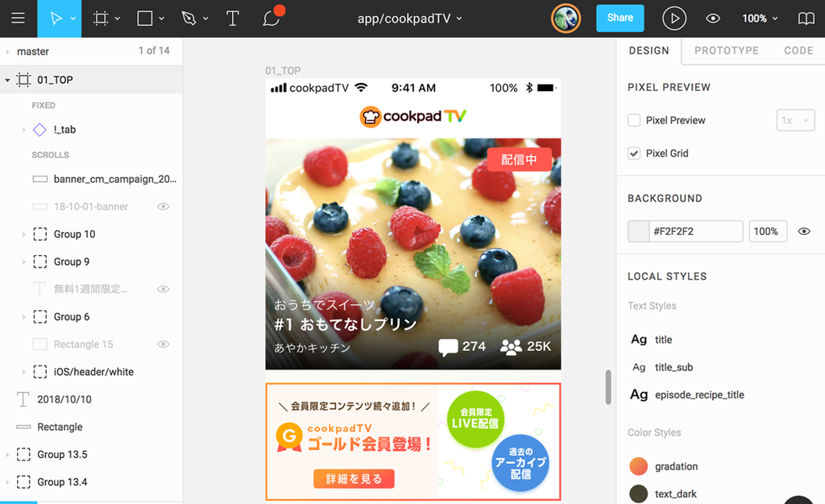The height and width of the screenshot is (504, 825).
Task: Expand the Group 13.5 layer
Action: pyautogui.click(x=7, y=454)
